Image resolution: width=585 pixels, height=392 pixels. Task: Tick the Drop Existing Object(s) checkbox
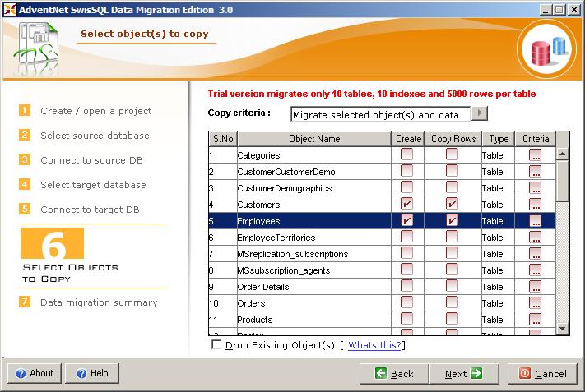(x=216, y=344)
